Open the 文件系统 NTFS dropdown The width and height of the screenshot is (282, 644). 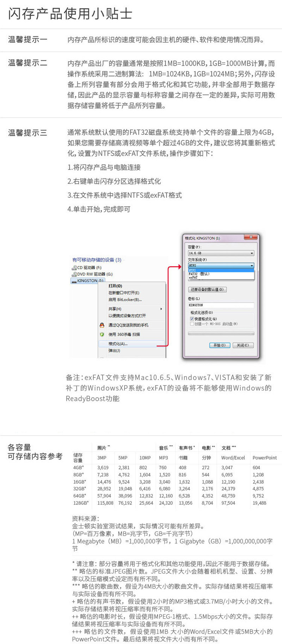pos(221,266)
